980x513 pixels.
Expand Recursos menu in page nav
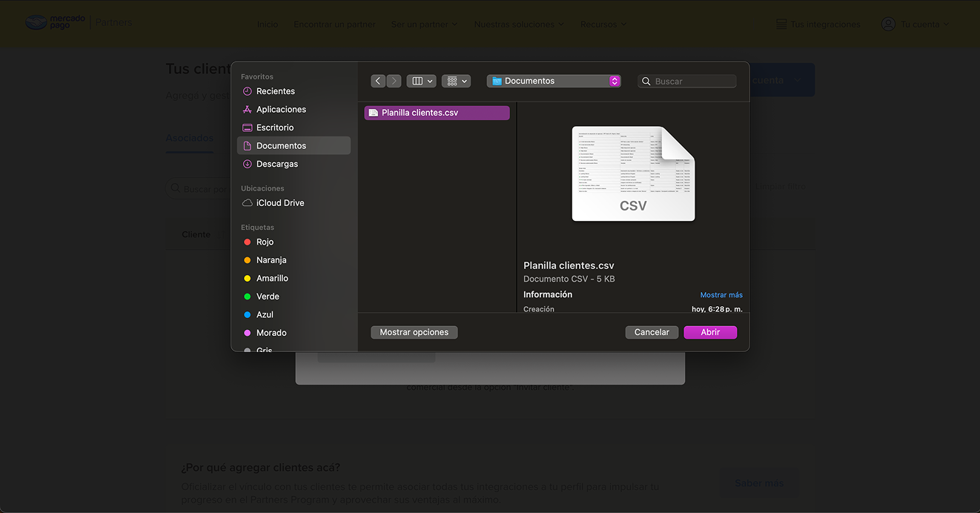(x=603, y=24)
